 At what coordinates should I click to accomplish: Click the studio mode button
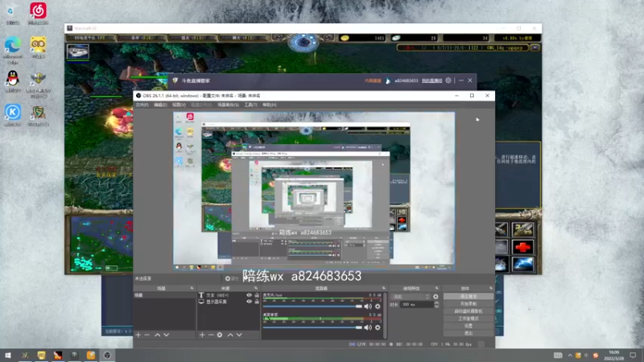click(469, 319)
